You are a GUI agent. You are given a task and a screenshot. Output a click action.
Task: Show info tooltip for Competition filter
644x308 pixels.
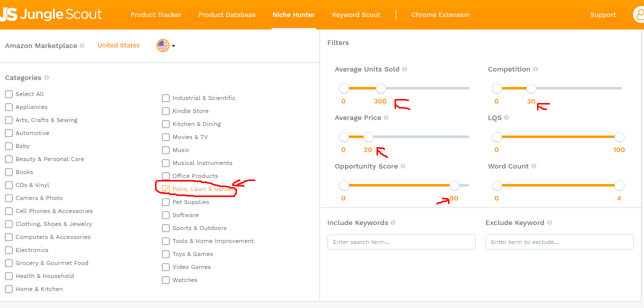click(x=535, y=69)
